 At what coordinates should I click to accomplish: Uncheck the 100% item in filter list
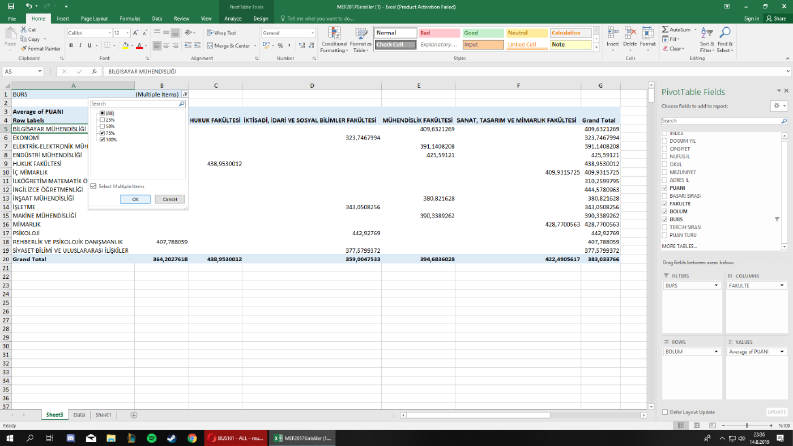[102, 140]
